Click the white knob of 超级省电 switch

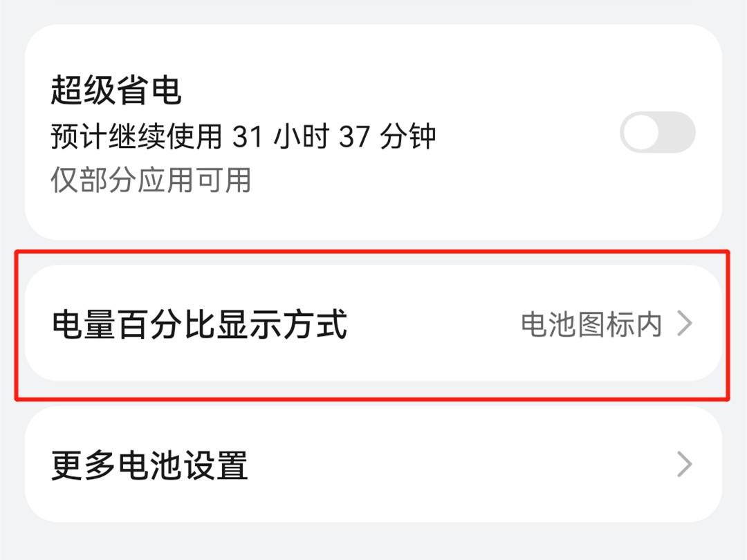640,132
